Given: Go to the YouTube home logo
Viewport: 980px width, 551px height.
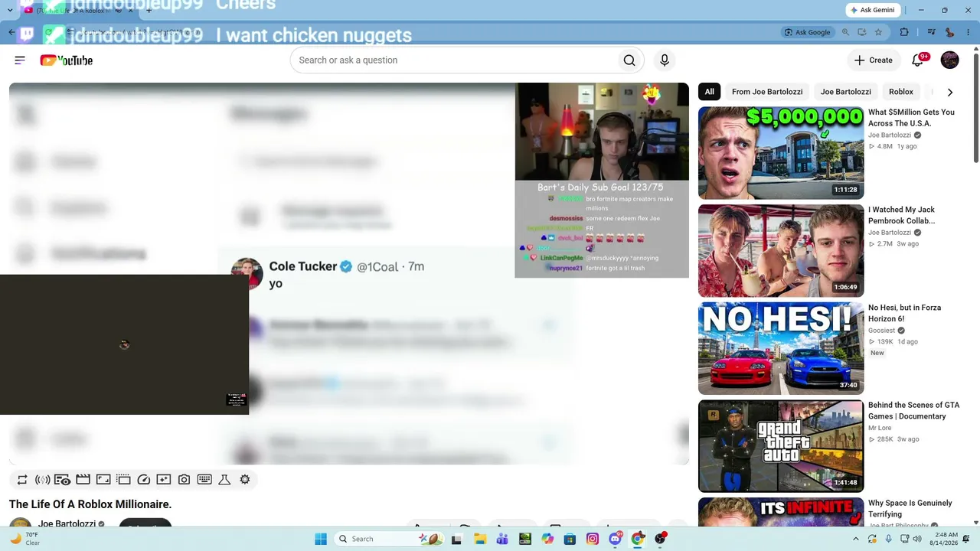Looking at the screenshot, I should coord(67,60).
